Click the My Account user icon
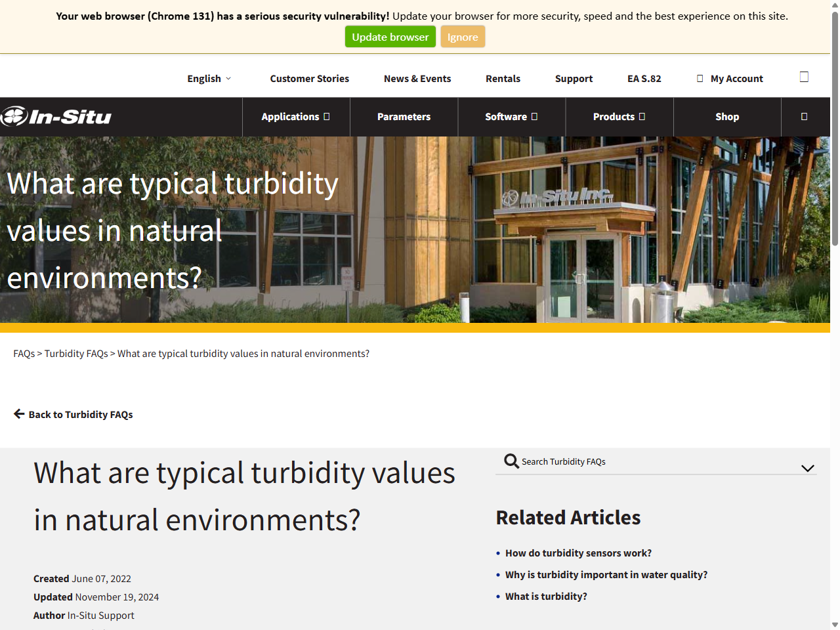 (700, 79)
